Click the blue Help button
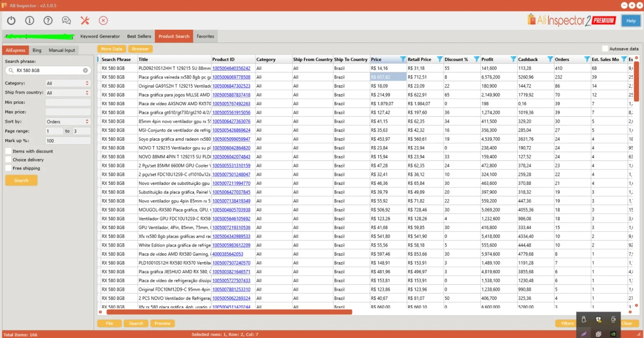The width and height of the screenshot is (644, 338). [631, 21]
